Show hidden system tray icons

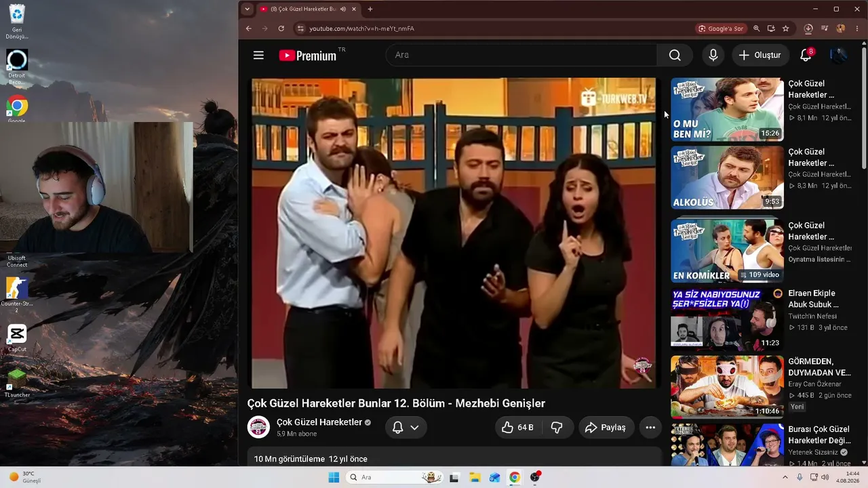point(785,477)
